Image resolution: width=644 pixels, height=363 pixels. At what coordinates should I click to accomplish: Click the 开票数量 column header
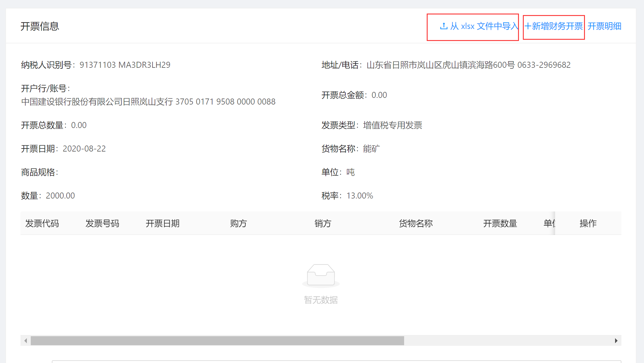pos(500,223)
